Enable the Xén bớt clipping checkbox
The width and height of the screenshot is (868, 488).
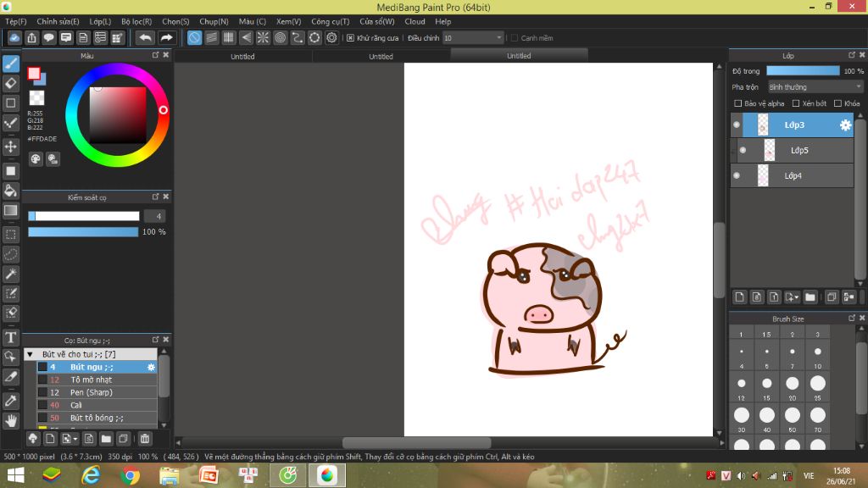tap(796, 103)
